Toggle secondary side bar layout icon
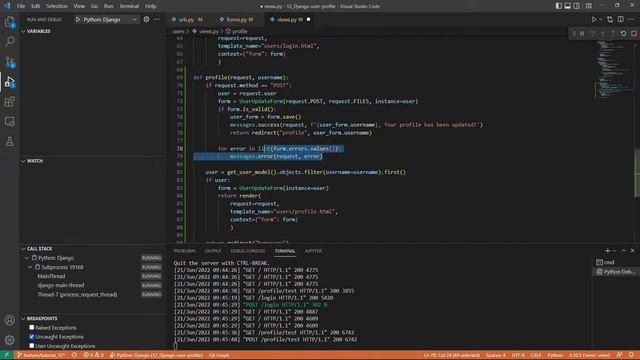This screenshot has height=360, width=640. (576, 6)
